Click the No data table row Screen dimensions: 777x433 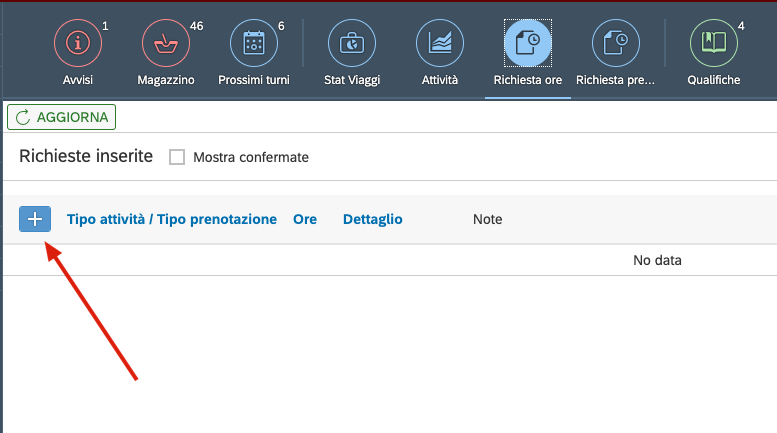tap(657, 260)
